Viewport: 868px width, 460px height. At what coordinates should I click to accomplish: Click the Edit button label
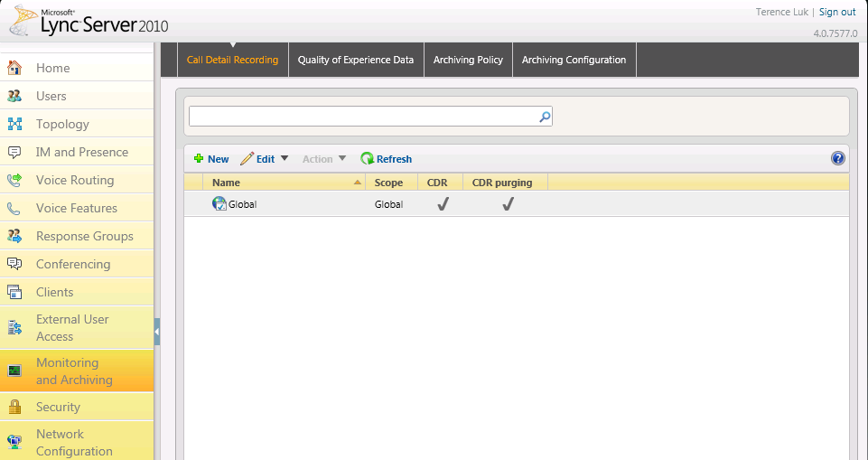tap(266, 159)
